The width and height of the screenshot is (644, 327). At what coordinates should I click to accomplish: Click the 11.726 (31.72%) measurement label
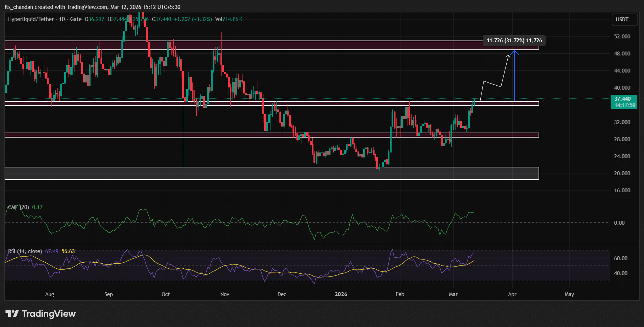(514, 41)
